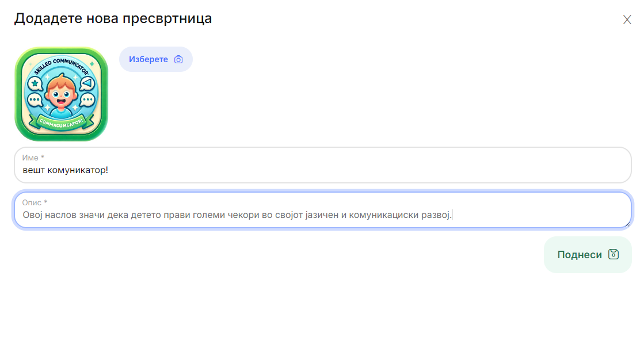Click the green ribbon banner on badge
This screenshot has height=364, width=644.
click(x=61, y=121)
